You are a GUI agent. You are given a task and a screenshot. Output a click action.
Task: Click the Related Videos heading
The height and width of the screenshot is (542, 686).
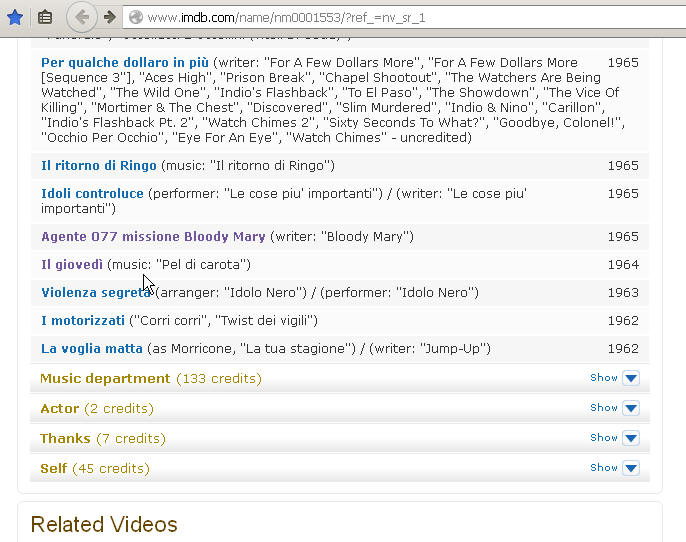tap(104, 524)
